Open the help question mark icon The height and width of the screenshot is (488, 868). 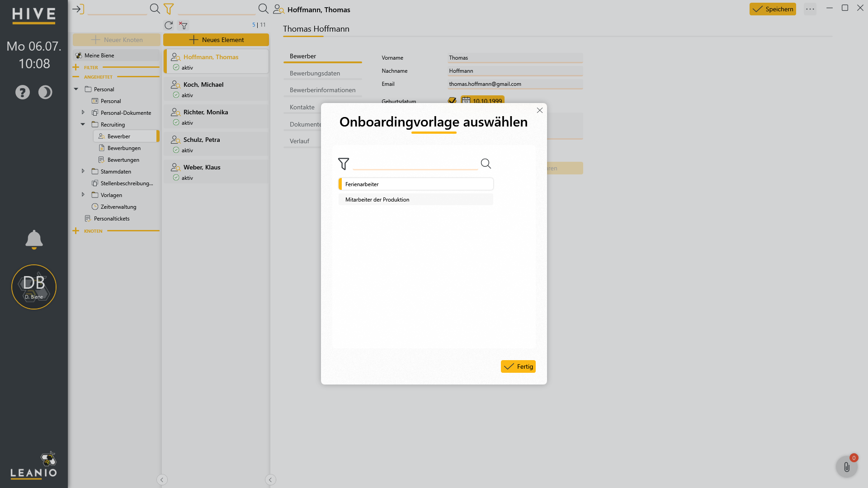tap(23, 92)
